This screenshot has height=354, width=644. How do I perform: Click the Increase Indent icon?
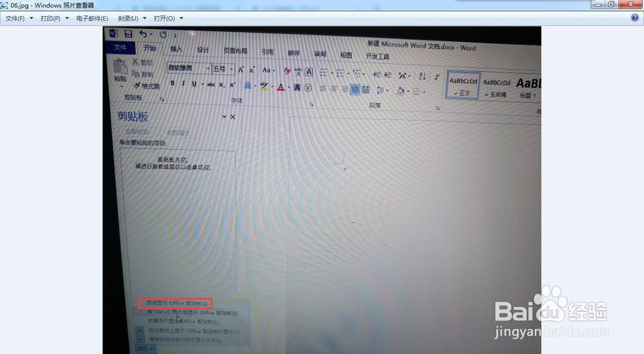(387, 75)
